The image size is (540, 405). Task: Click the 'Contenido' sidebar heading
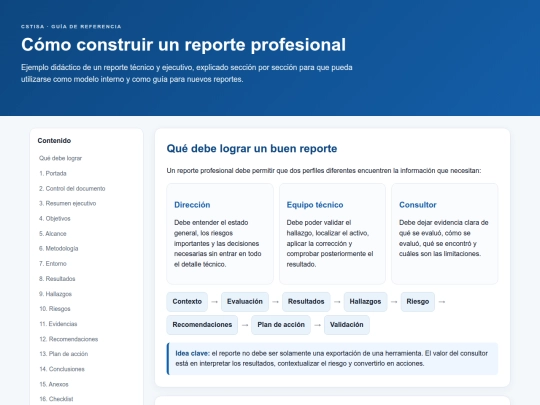54,141
